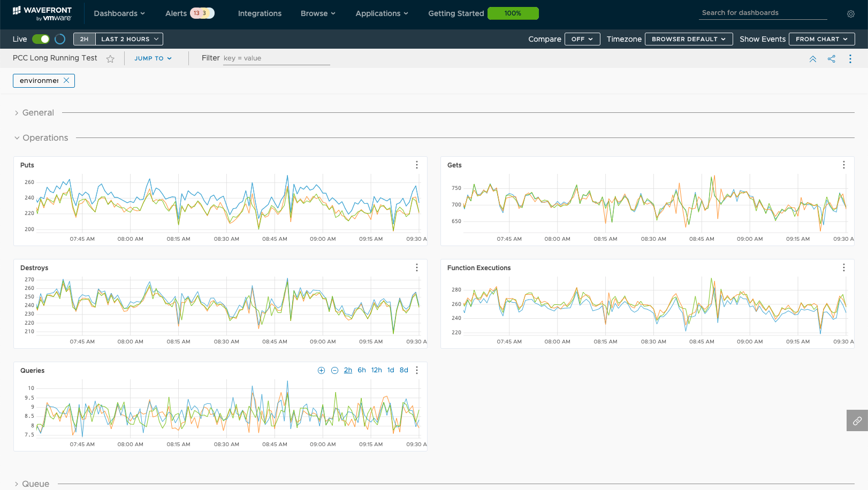This screenshot has width=868, height=490.
Task: Go to the Integrations page
Action: click(260, 13)
